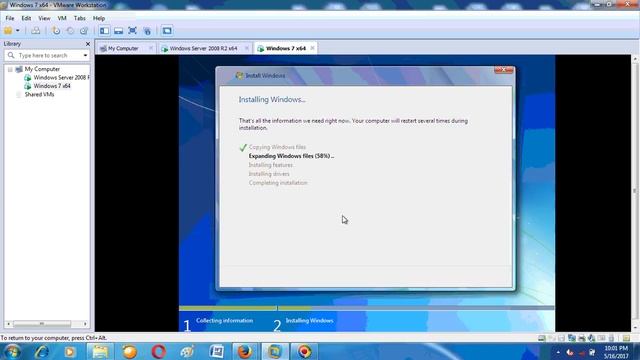Open the Help menu
The height and width of the screenshot is (360, 640).
coord(99,18)
